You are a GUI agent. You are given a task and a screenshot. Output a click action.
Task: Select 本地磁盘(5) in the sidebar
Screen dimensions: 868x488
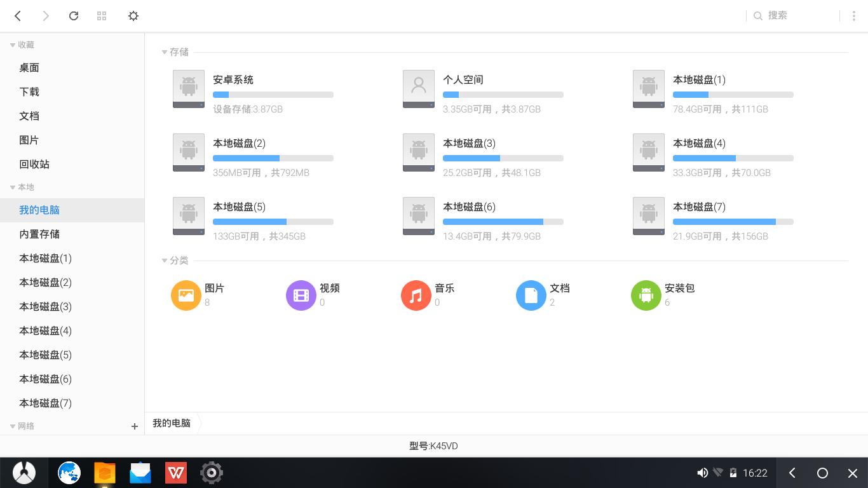tap(72, 355)
